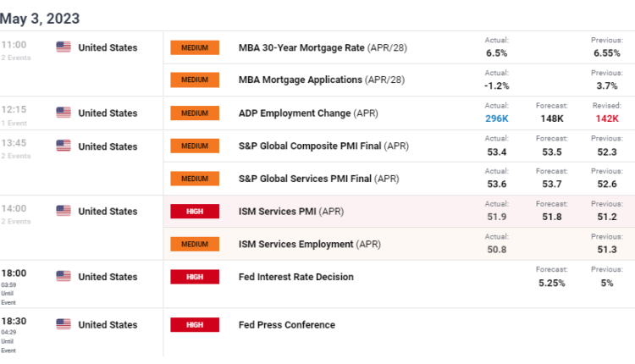Expand S&P Global Services PMI Final row
The image size is (635, 364).
pyautogui.click(x=319, y=179)
